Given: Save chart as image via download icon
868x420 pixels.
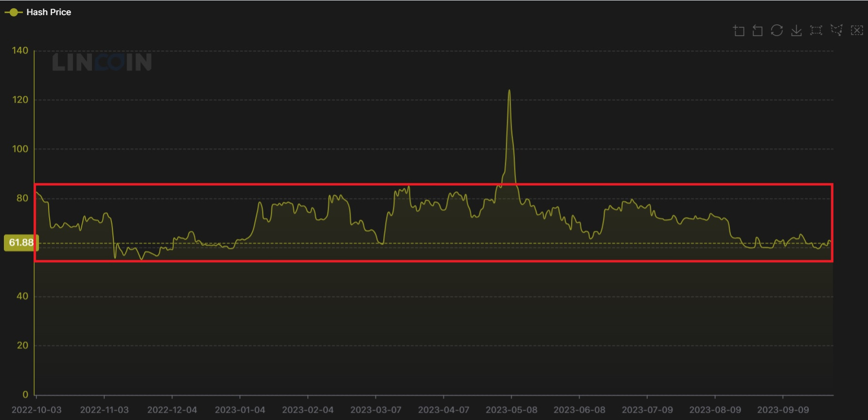Looking at the screenshot, I should pyautogui.click(x=797, y=31).
